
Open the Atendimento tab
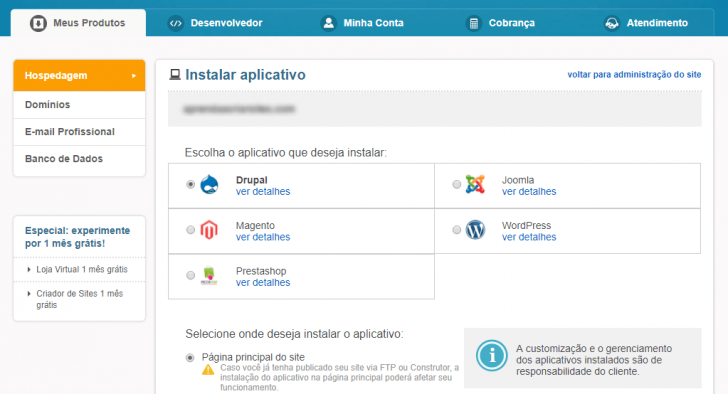(646, 23)
